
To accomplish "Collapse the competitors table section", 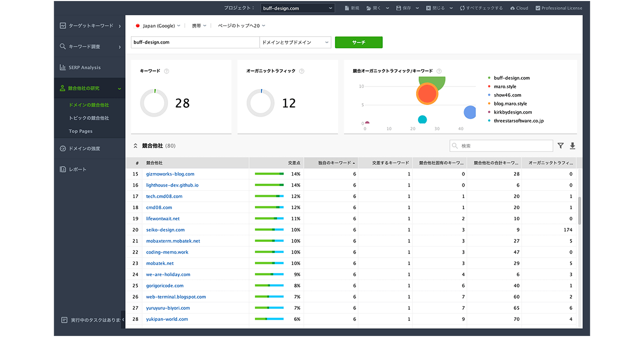I will (135, 146).
